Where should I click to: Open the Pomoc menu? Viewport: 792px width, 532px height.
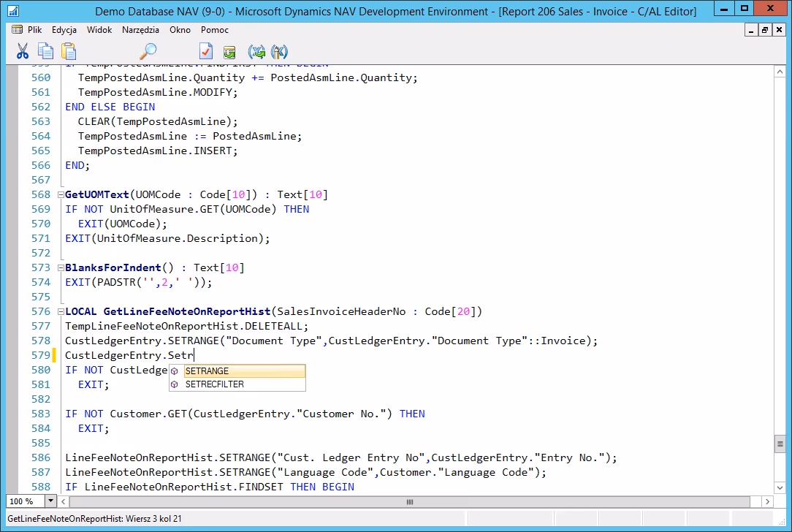pyautogui.click(x=215, y=30)
